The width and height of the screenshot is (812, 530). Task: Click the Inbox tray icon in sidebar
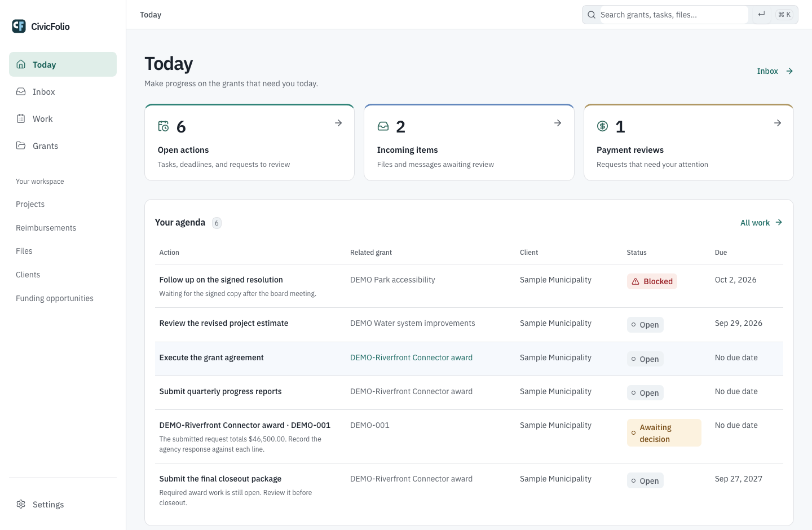pyautogui.click(x=21, y=91)
